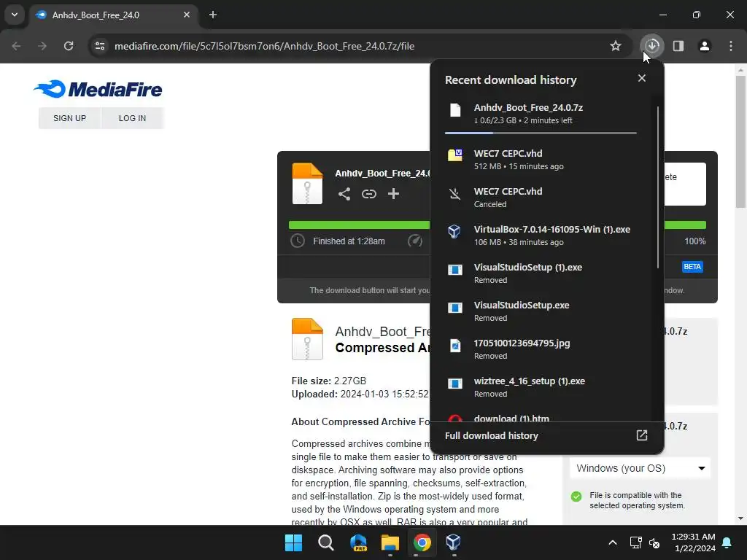View site information icon in address bar
747x560 pixels.
[100, 46]
